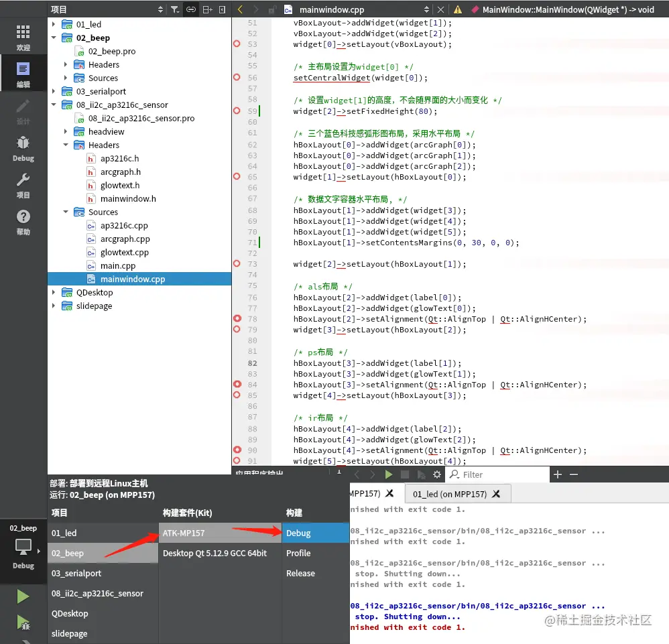
Task: Open main.cpp source file
Action: 118,265
